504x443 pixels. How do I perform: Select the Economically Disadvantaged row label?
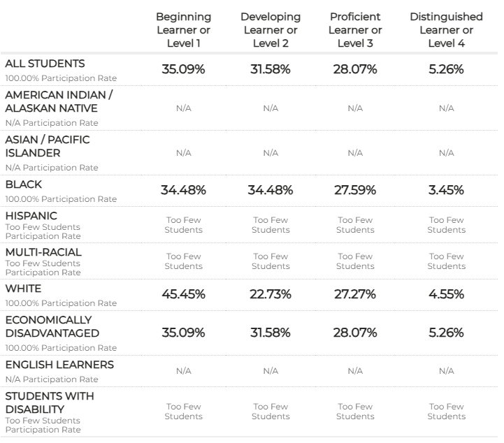(x=52, y=326)
